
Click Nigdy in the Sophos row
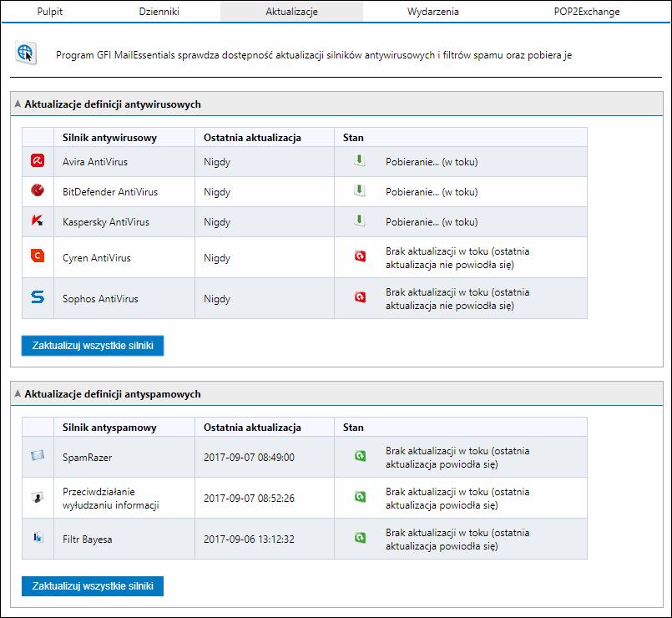tap(217, 299)
